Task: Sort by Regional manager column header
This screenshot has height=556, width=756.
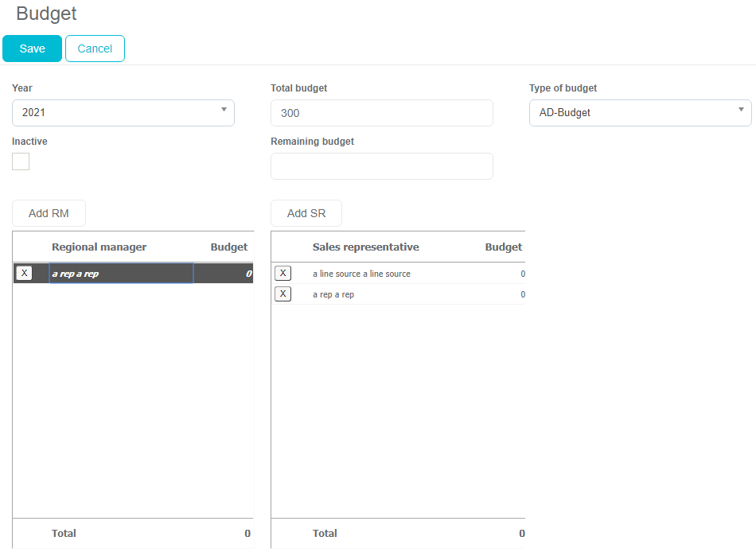Action: coord(99,247)
